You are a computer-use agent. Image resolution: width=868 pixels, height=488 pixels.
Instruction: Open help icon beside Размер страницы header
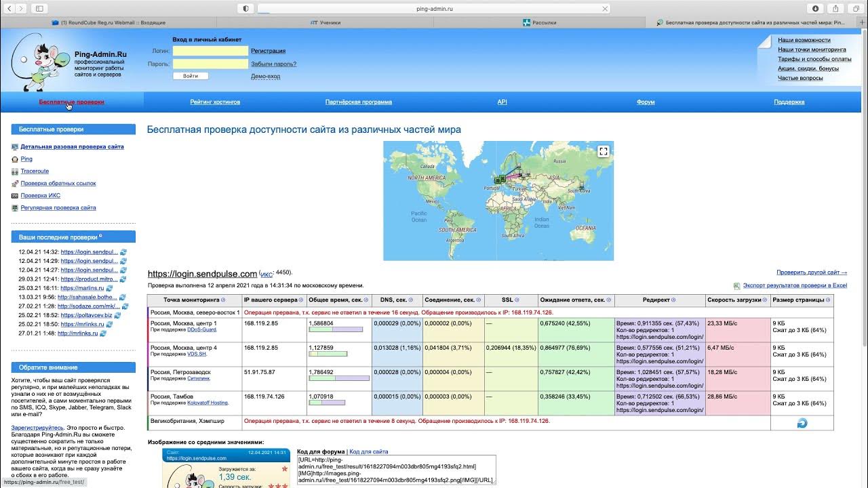(828, 300)
